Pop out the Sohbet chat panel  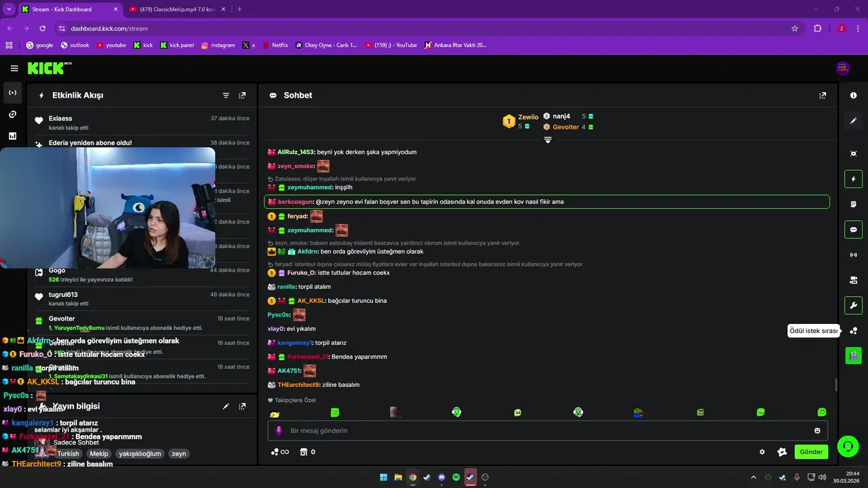point(823,96)
